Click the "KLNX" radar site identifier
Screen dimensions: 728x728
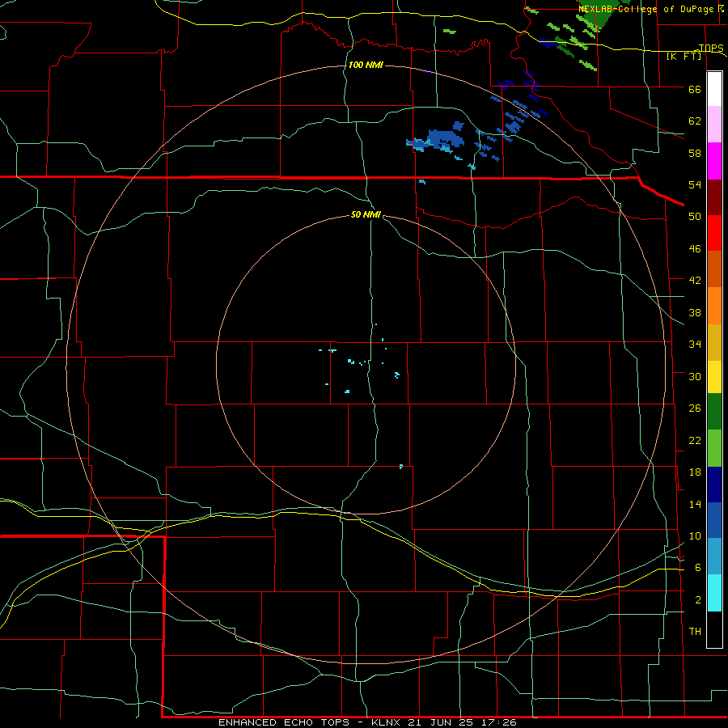pyautogui.click(x=387, y=722)
